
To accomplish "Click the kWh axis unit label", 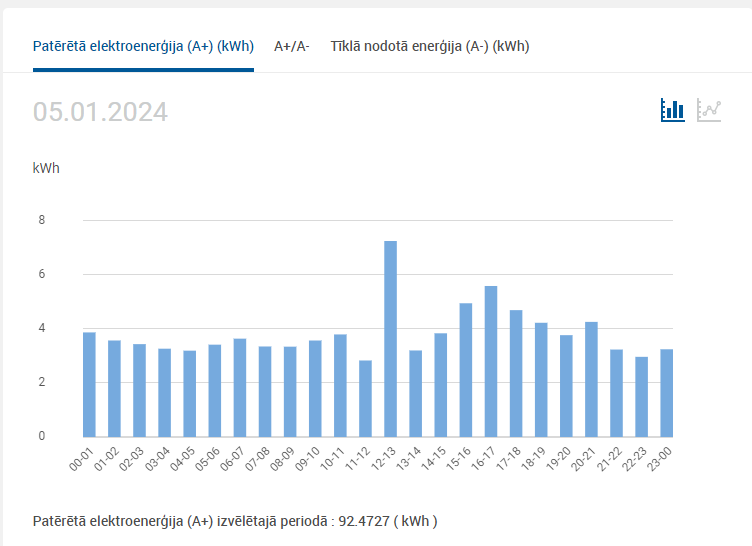I will 46,168.
